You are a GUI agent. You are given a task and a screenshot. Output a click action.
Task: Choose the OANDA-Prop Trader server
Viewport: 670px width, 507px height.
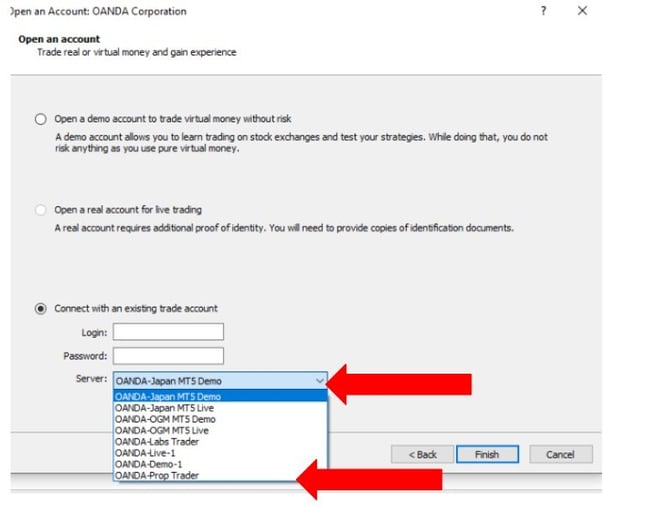click(x=220, y=475)
